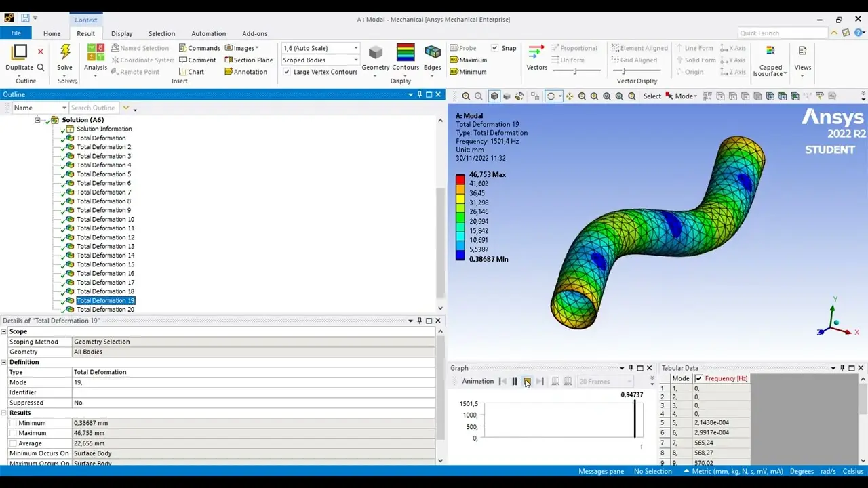The width and height of the screenshot is (868, 488).
Task: Click the Pan tool in graphics toolbar
Action: 569,96
